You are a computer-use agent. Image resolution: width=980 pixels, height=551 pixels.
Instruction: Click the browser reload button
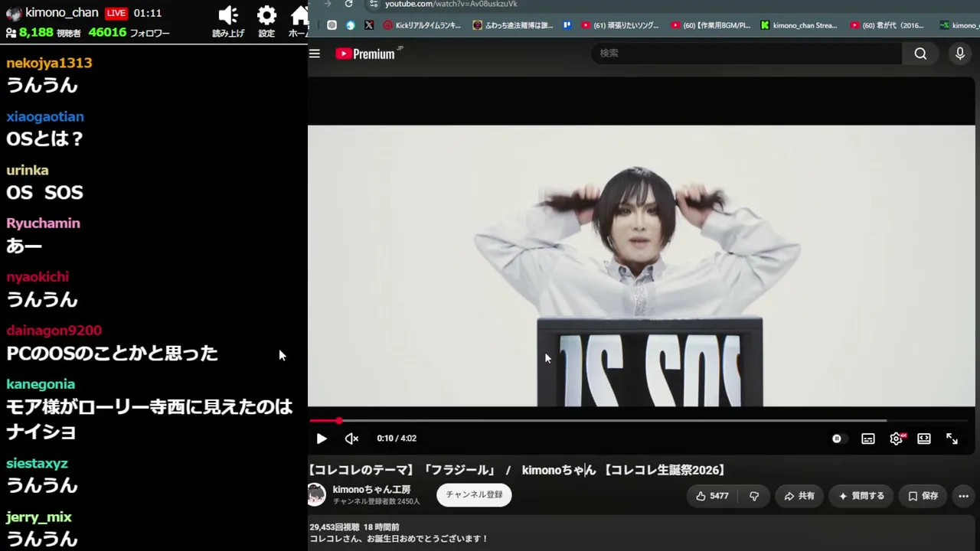click(x=349, y=5)
